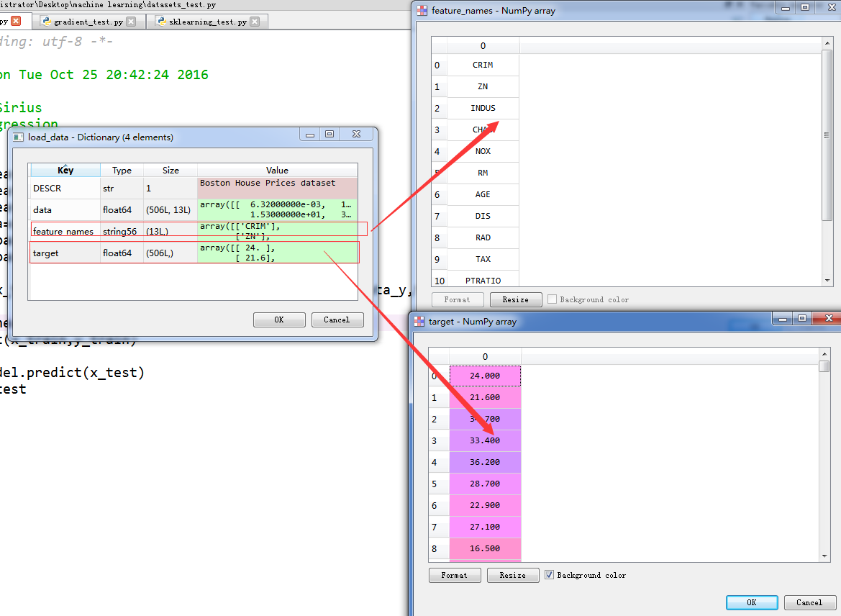Click the target array scrollbar up arrow
Screen dimensions: 841x616
(824, 353)
